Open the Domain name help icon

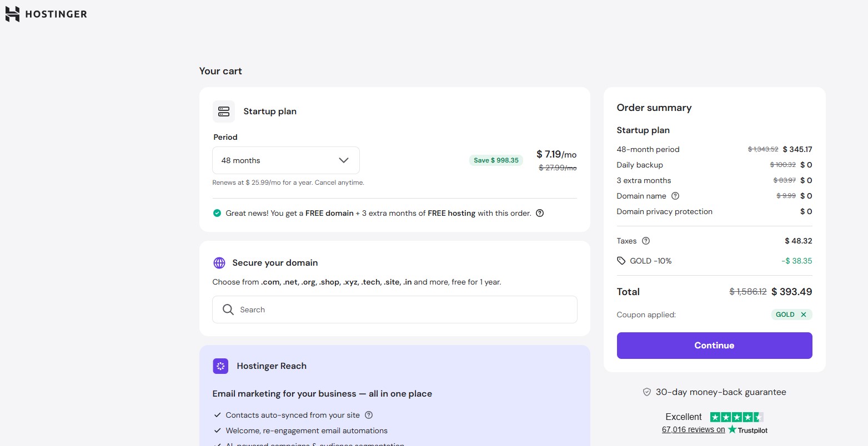pos(675,196)
